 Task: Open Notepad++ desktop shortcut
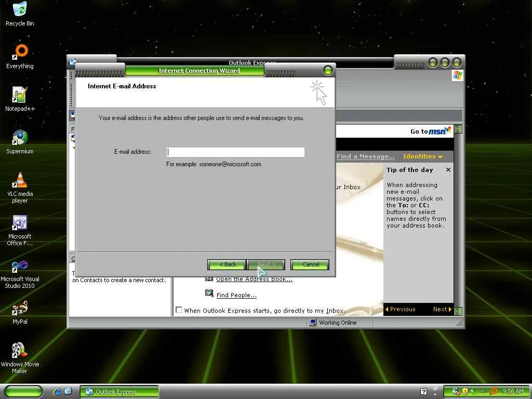tap(20, 99)
